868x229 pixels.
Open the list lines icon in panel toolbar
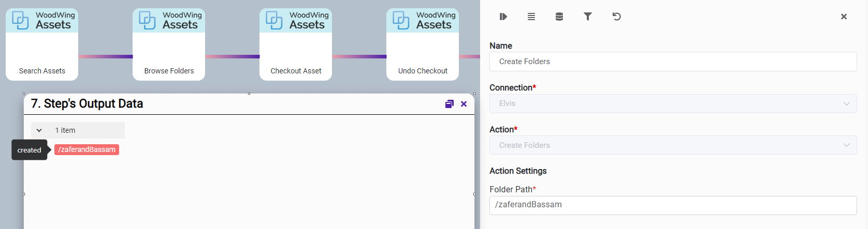531,17
